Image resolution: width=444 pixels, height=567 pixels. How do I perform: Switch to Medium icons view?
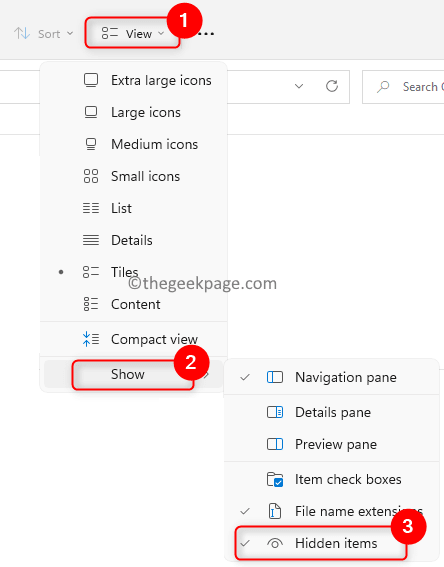click(x=133, y=144)
